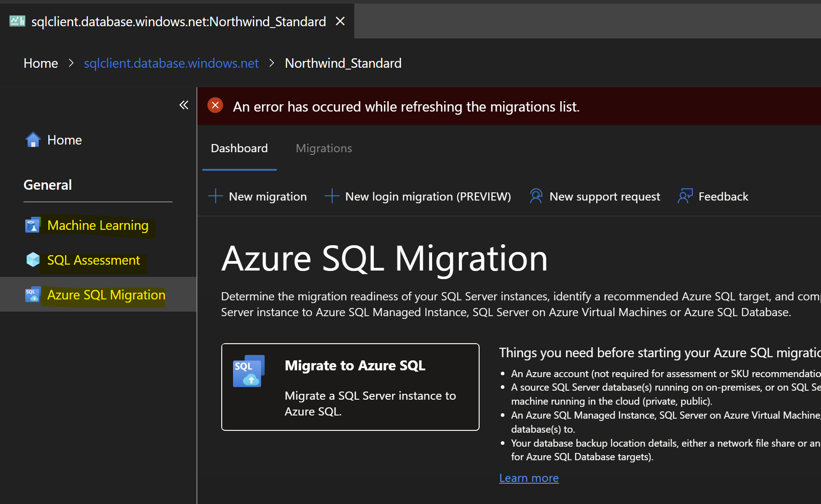Collapse the sidebar using the double chevron

point(183,105)
